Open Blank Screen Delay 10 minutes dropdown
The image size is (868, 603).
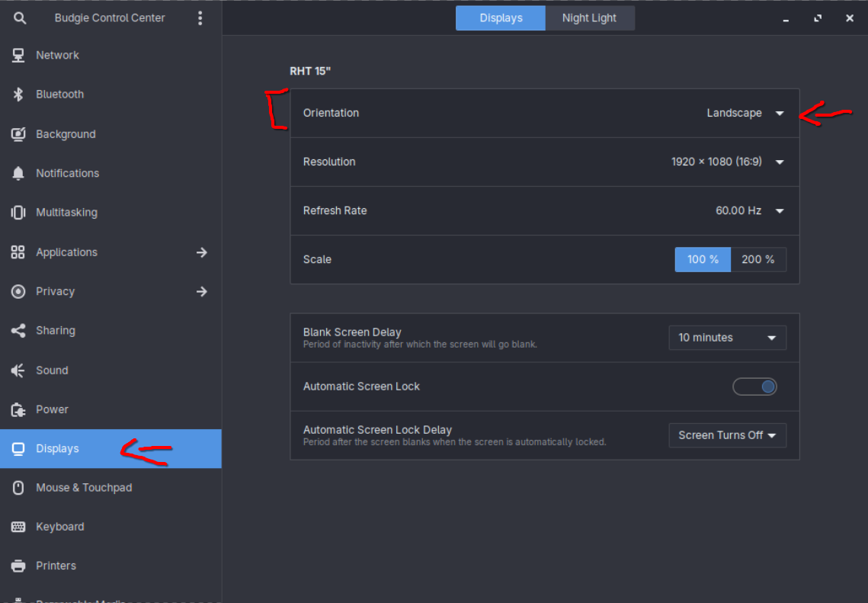pyautogui.click(x=727, y=338)
